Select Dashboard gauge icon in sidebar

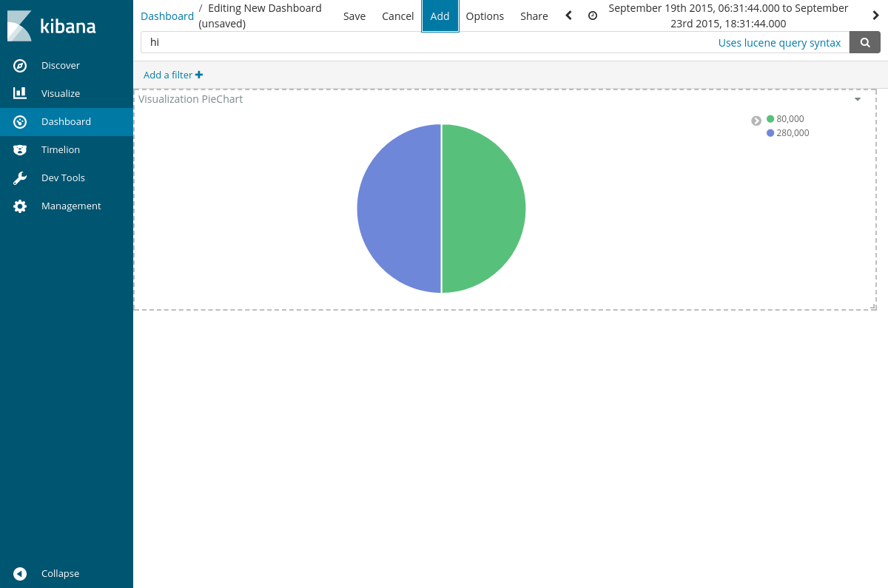(x=20, y=122)
